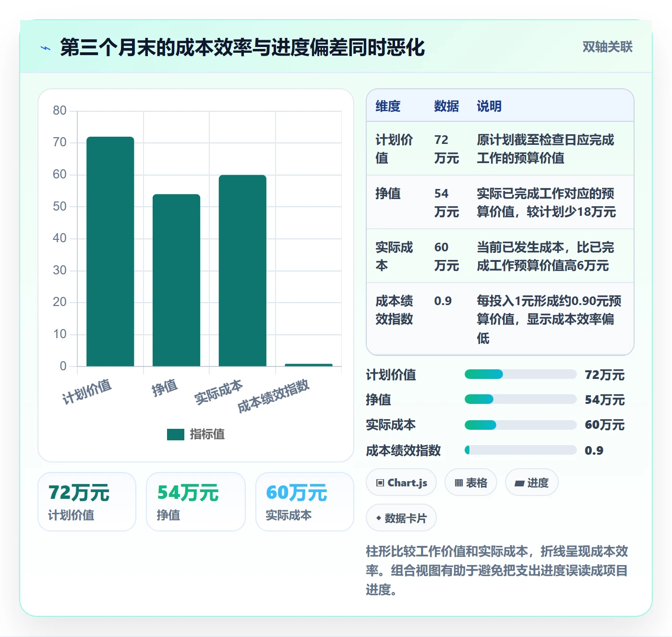Click the tiny 成本绩效指数 bar
The width and height of the screenshot is (672, 637).
(x=309, y=365)
